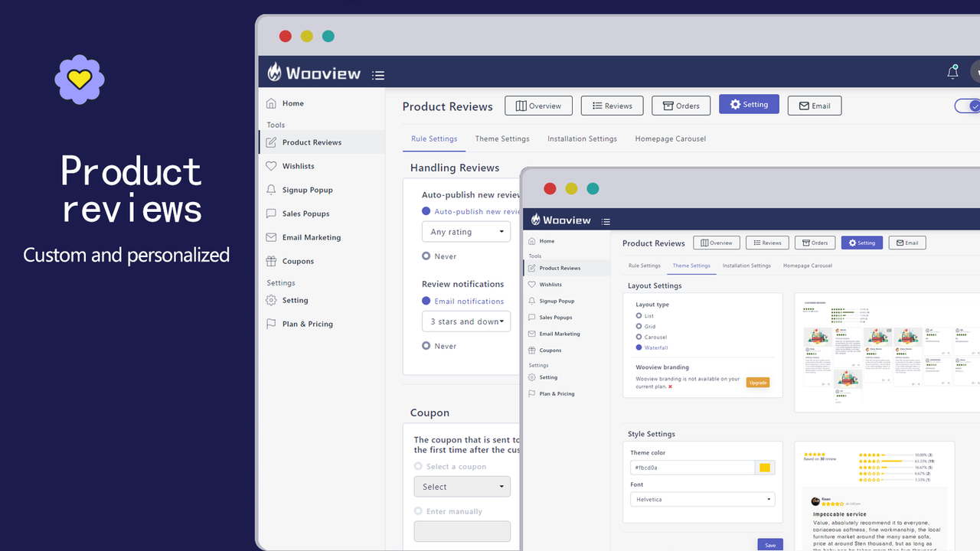This screenshot has width=980, height=551.
Task: Click the yellow theme color swatch
Action: [764, 467]
